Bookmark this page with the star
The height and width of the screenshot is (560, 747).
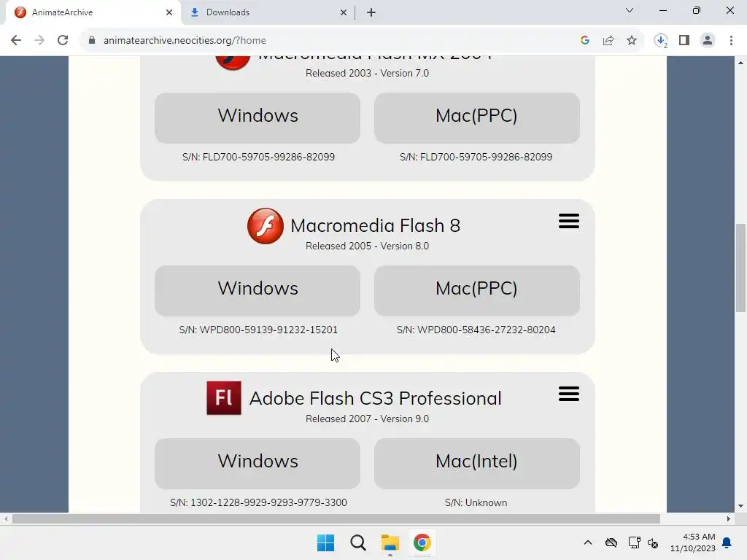click(632, 41)
